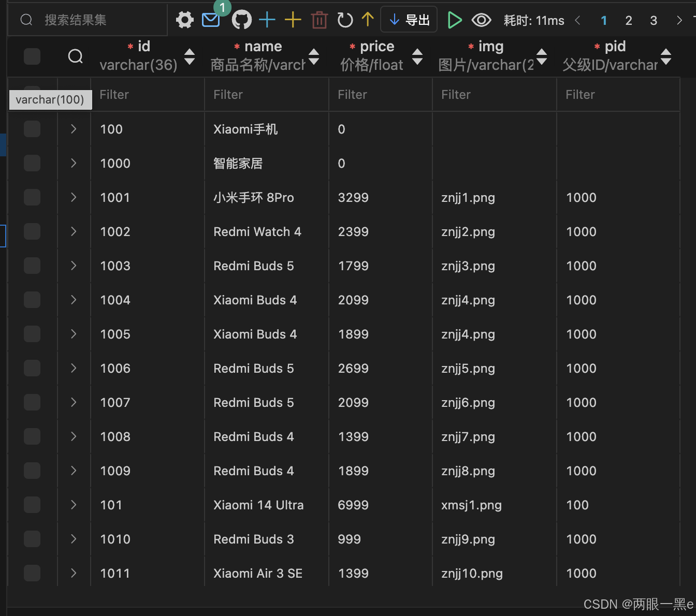Expand the row with id 1000
The height and width of the screenshot is (616, 696).
(74, 163)
